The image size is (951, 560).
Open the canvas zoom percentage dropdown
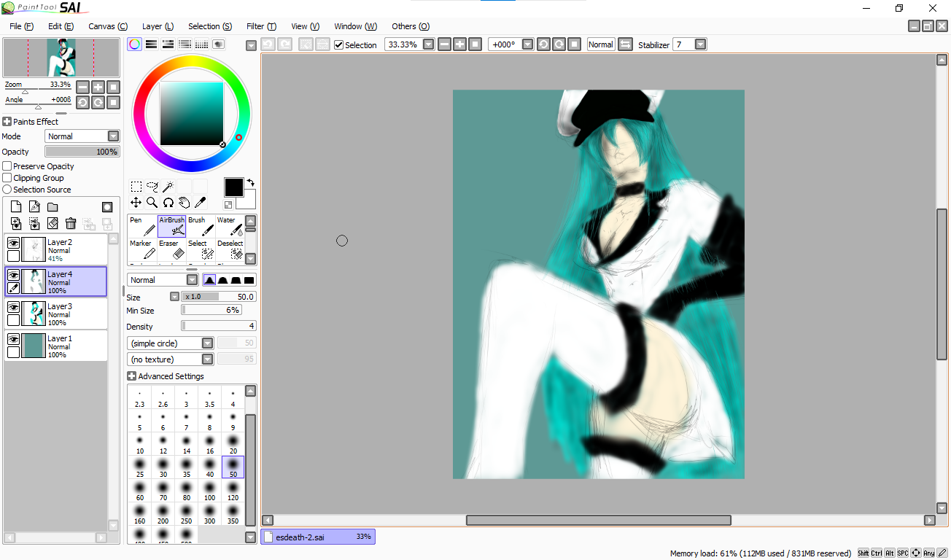point(428,44)
